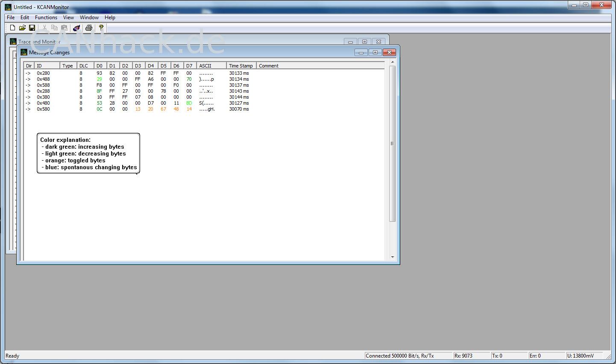Open a file using the folder icon
The image size is (616, 364).
coord(22,28)
